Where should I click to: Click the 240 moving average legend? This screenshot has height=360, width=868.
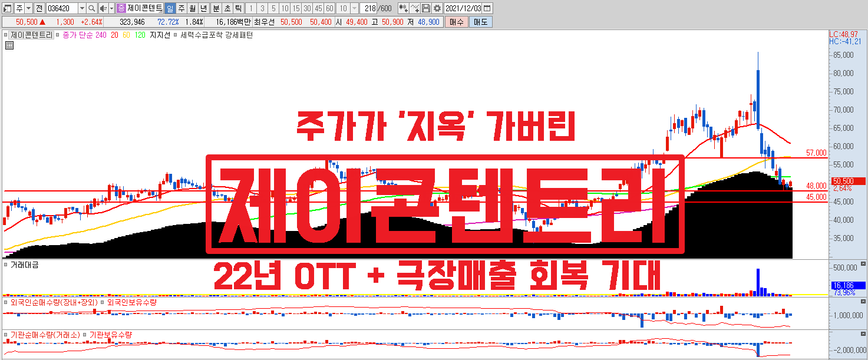point(101,35)
